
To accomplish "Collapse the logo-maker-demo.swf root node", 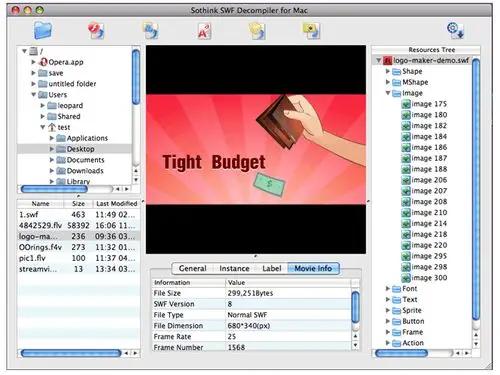I will 378,60.
